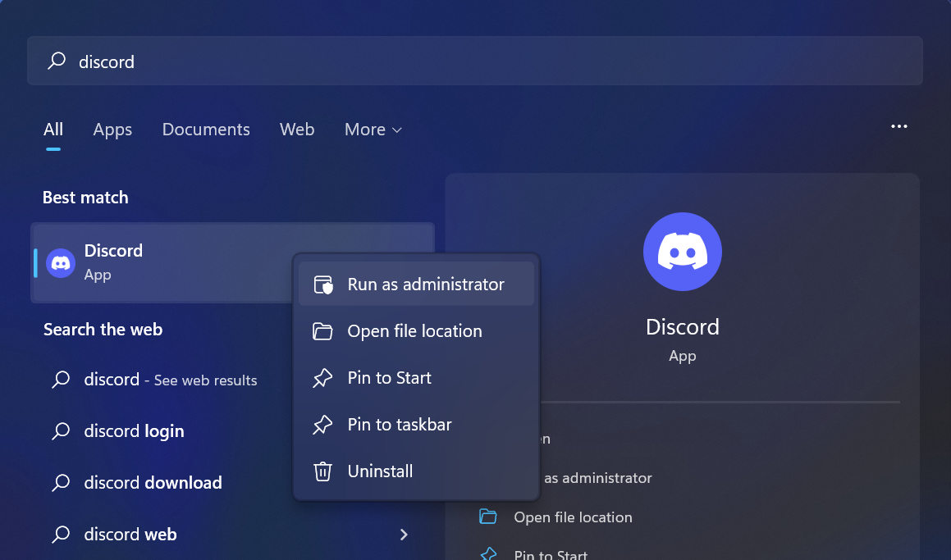Select the Web filter tab
951x560 pixels.
(297, 130)
